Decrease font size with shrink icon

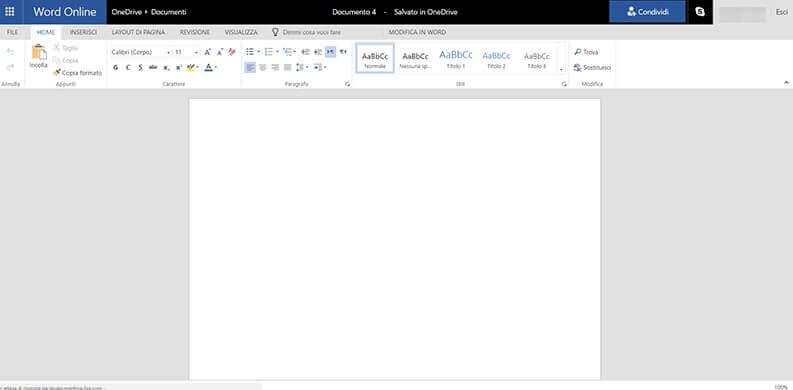[x=220, y=52]
